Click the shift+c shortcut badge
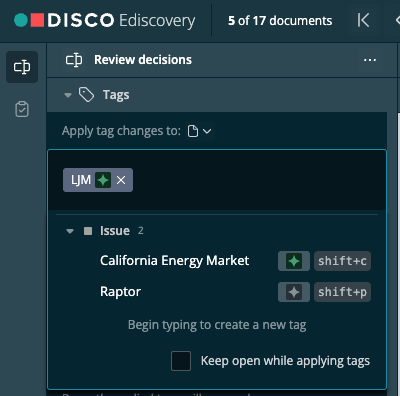The width and height of the screenshot is (400, 396). click(x=342, y=261)
